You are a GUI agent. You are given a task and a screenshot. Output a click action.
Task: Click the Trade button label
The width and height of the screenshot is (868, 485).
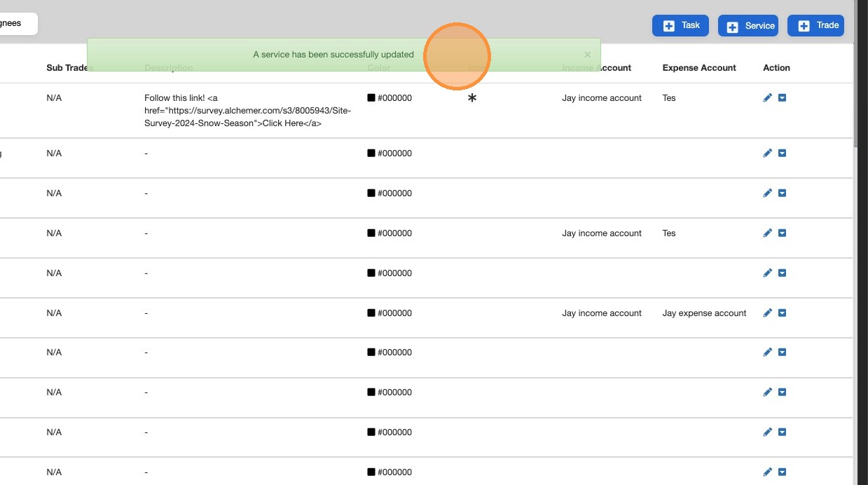coord(827,25)
